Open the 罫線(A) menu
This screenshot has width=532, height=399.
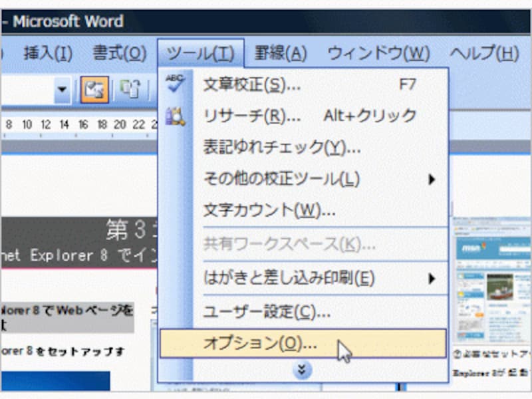[281, 54]
